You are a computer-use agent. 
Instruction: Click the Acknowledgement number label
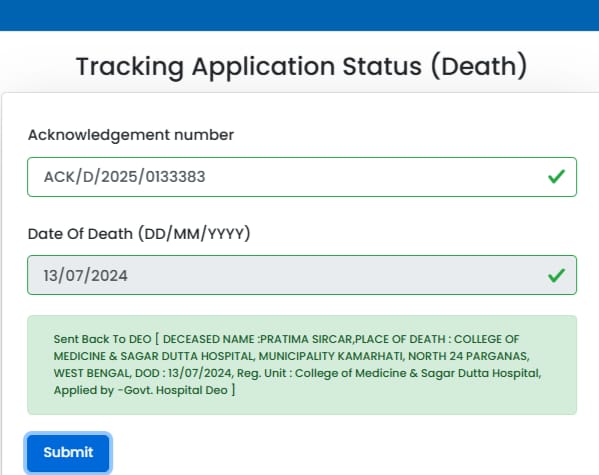(131, 135)
